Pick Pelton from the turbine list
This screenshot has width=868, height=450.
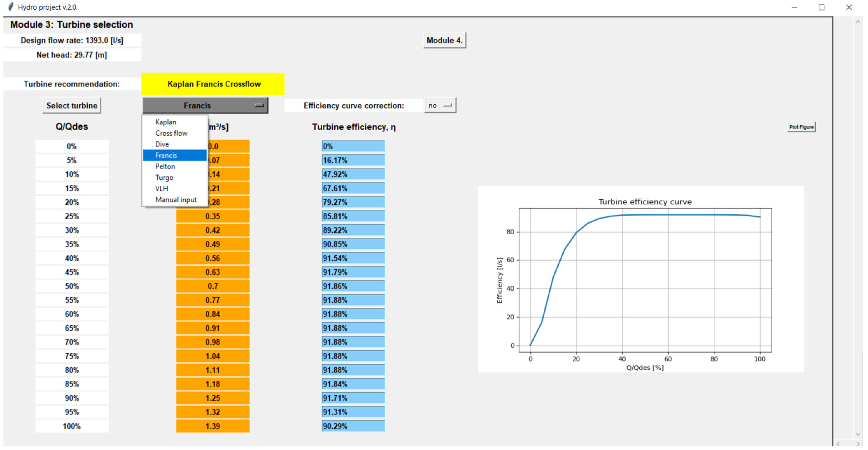165,166
